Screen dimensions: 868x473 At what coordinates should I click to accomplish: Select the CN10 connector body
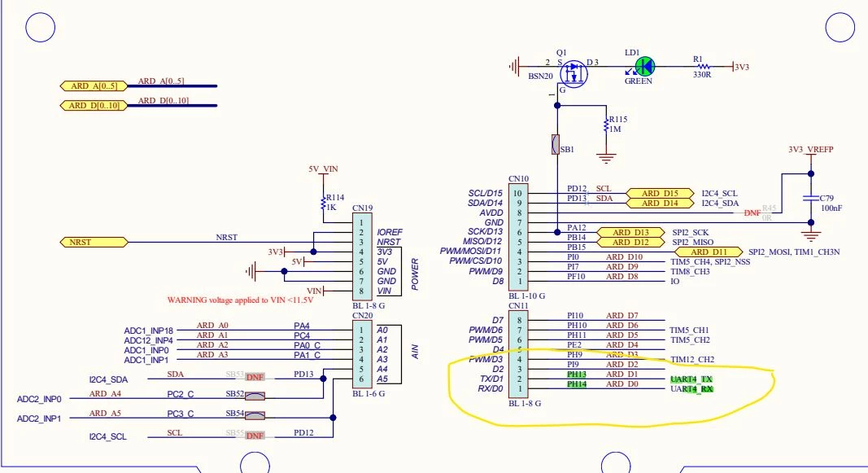point(518,237)
